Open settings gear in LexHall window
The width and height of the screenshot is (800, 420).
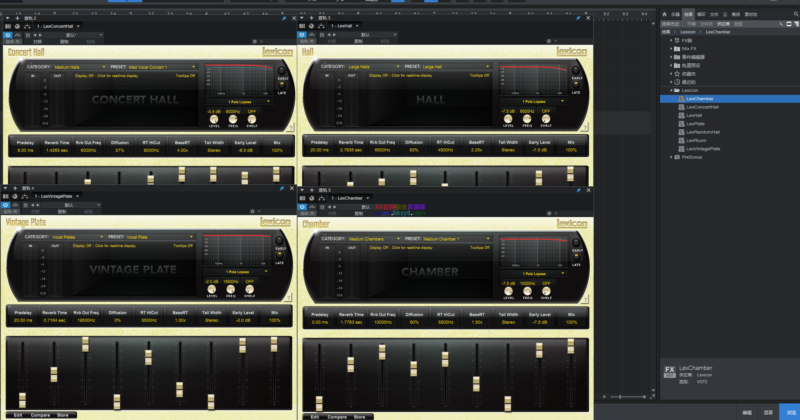pos(549,41)
